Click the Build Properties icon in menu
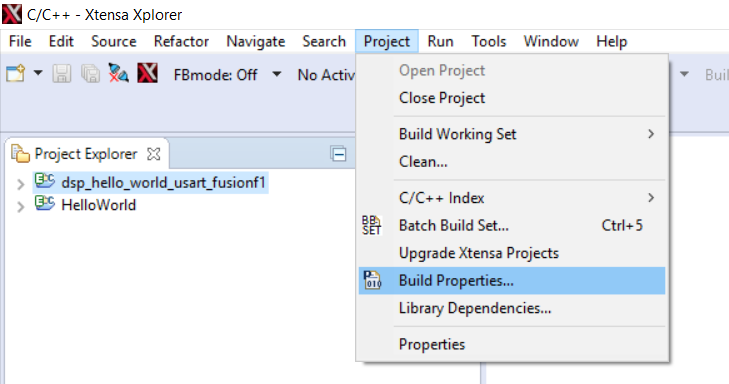Viewport: 729px width, 384px height. pos(372,280)
